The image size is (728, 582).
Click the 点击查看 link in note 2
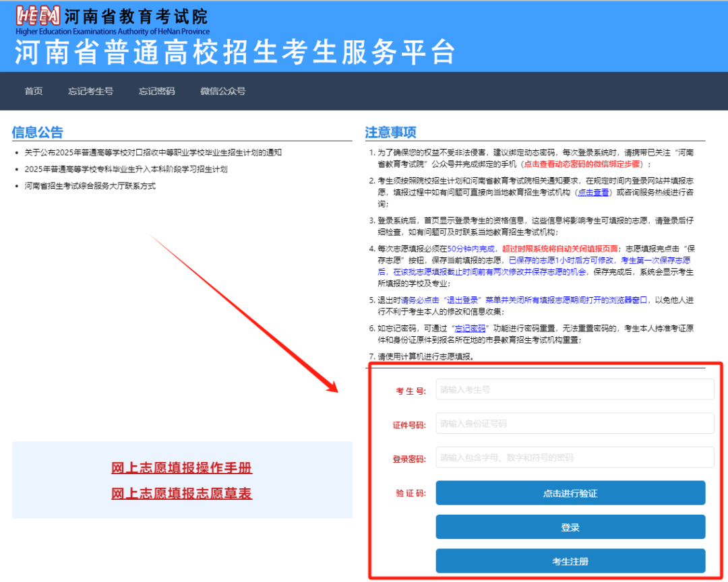[x=593, y=193]
